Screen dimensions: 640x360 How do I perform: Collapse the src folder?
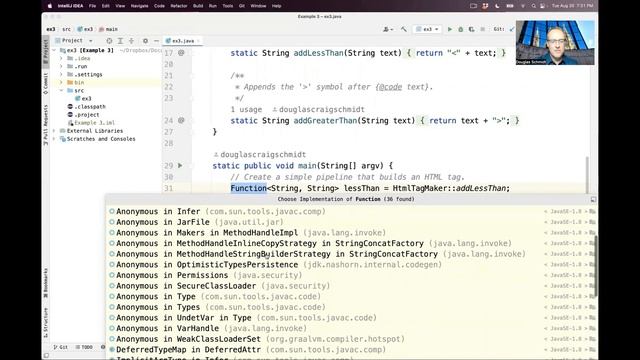point(62,91)
